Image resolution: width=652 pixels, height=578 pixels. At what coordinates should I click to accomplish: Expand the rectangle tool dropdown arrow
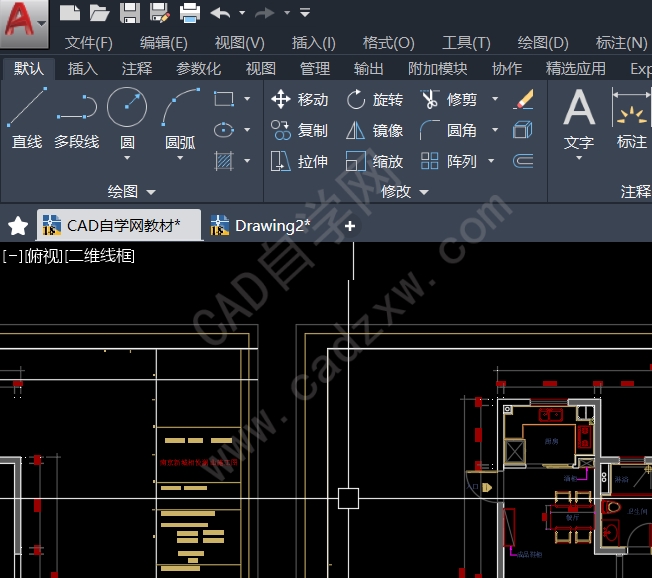click(x=247, y=99)
